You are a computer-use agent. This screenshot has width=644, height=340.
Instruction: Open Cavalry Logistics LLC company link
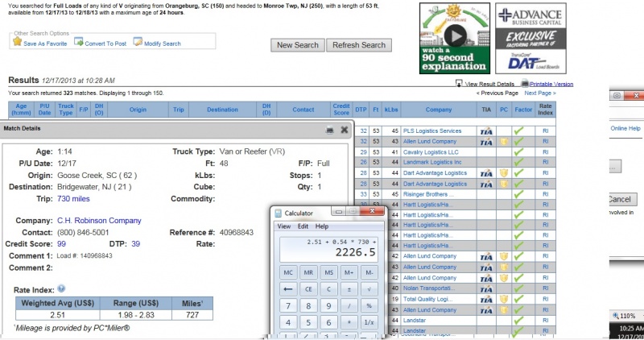(431, 152)
